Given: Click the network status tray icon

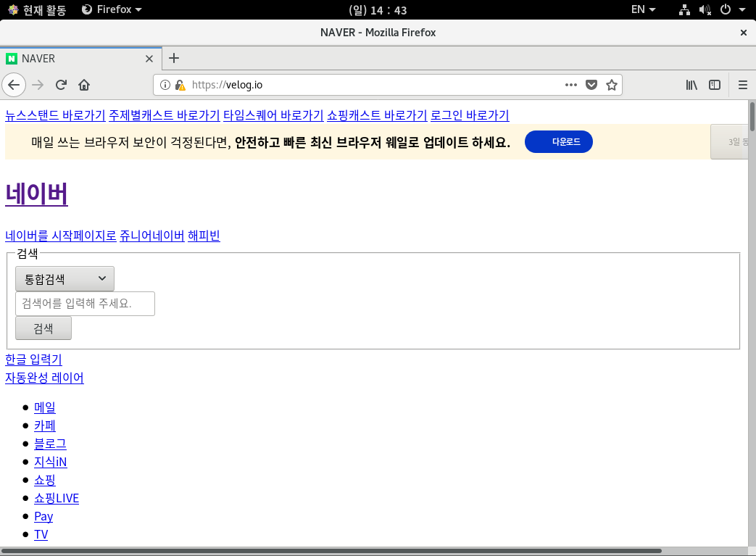Looking at the screenshot, I should pos(684,9).
